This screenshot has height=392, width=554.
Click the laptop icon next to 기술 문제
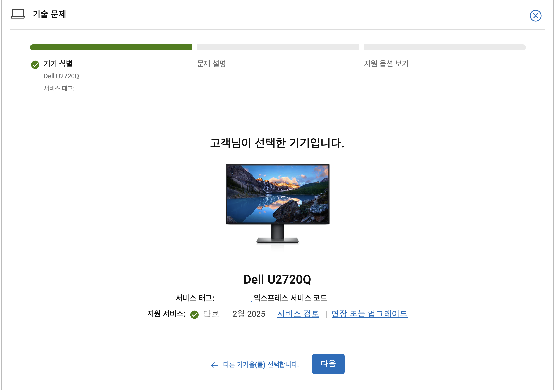17,14
